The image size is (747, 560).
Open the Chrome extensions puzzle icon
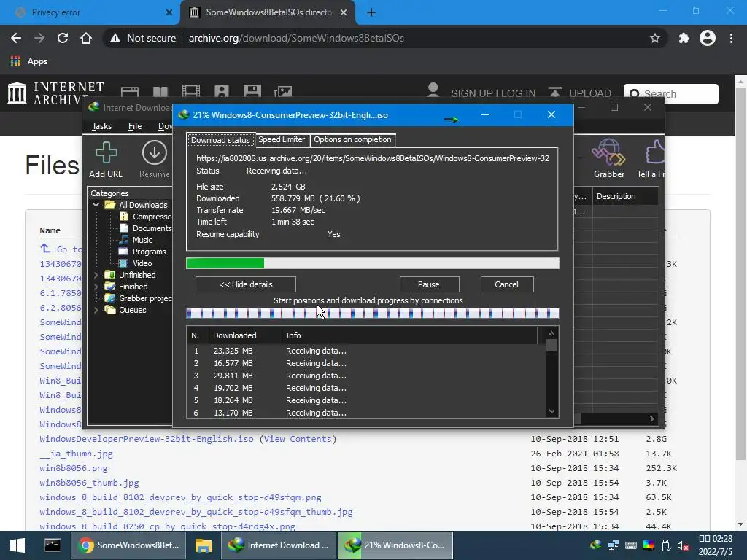pos(684,38)
